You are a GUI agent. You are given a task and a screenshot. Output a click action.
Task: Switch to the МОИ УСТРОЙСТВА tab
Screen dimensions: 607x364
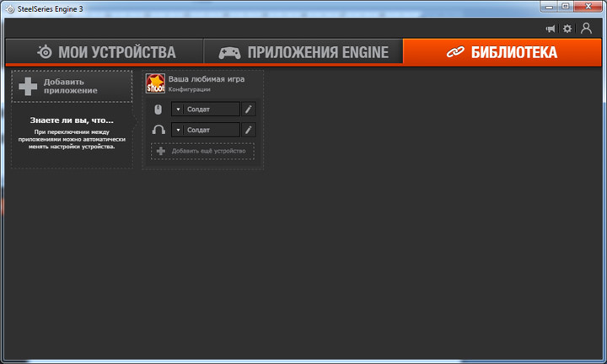tap(105, 52)
